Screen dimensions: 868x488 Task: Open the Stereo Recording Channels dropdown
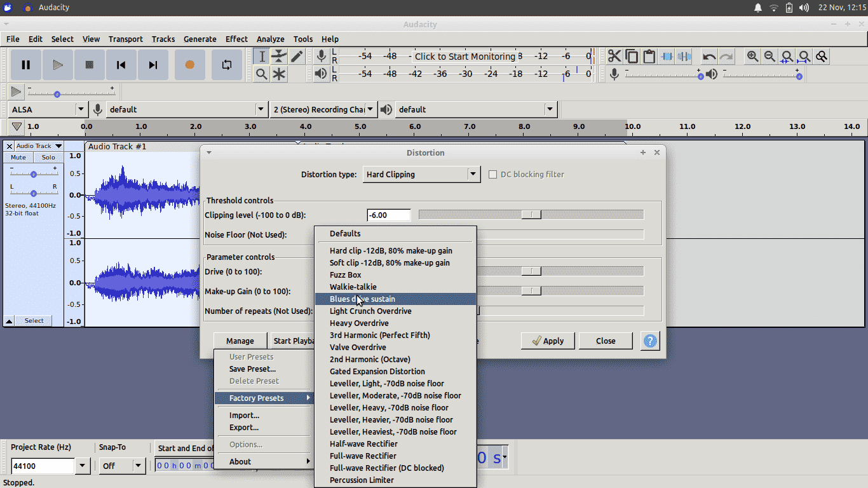click(323, 109)
